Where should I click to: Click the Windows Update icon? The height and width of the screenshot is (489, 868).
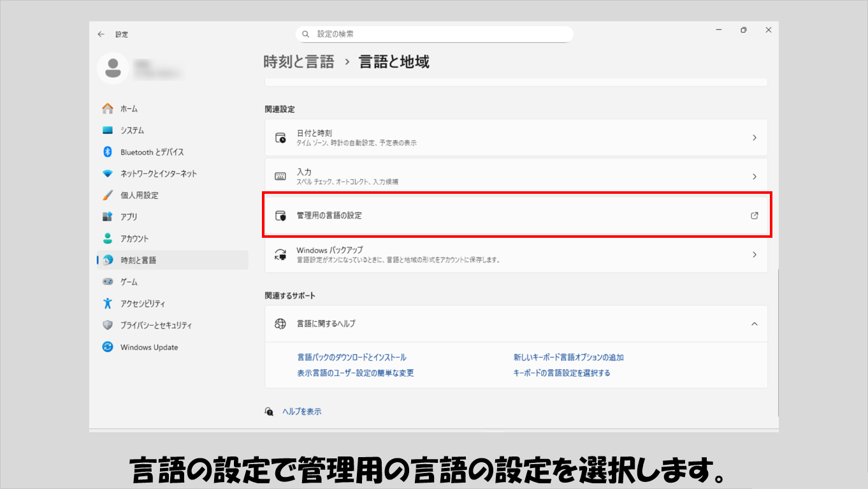tap(108, 347)
